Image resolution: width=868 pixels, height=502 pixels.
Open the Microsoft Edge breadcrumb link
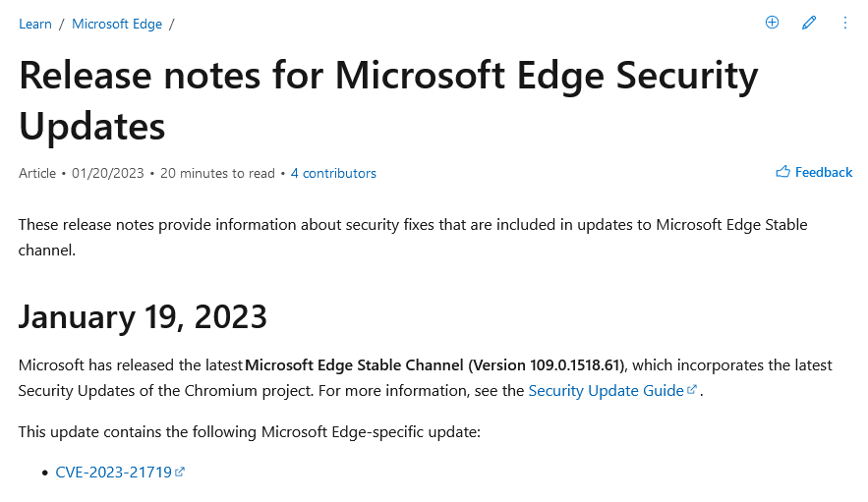pyautogui.click(x=117, y=24)
